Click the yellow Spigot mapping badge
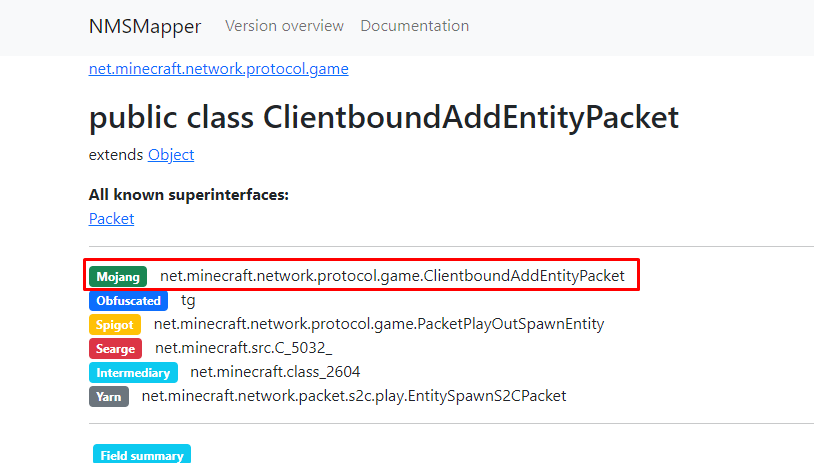Screen dimensions: 814x463 click(x=115, y=325)
